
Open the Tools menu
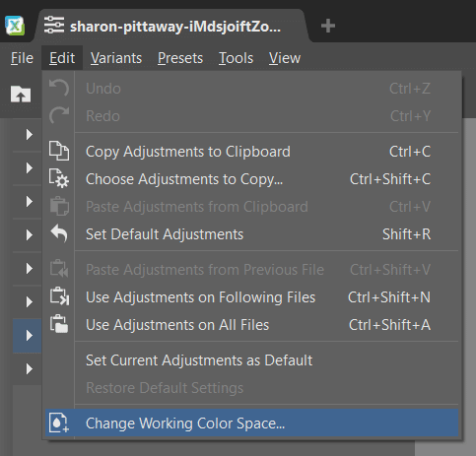coord(236,58)
